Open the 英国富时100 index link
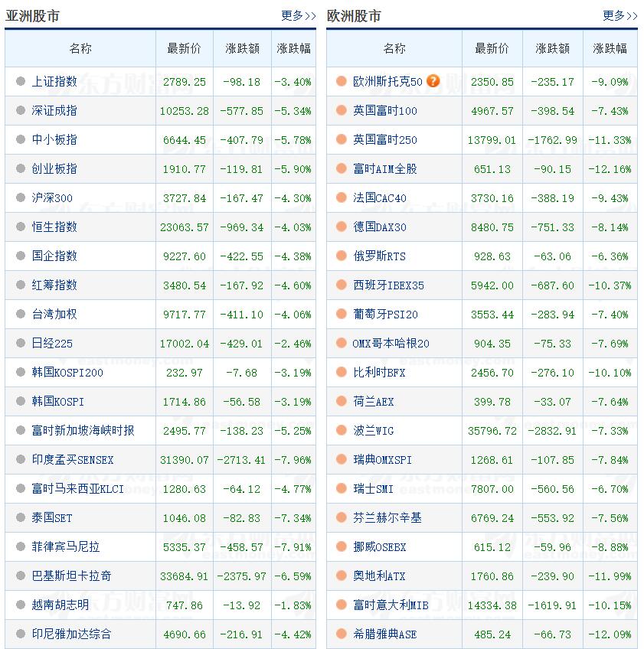This screenshot has height=649, width=644. pyautogui.click(x=384, y=110)
